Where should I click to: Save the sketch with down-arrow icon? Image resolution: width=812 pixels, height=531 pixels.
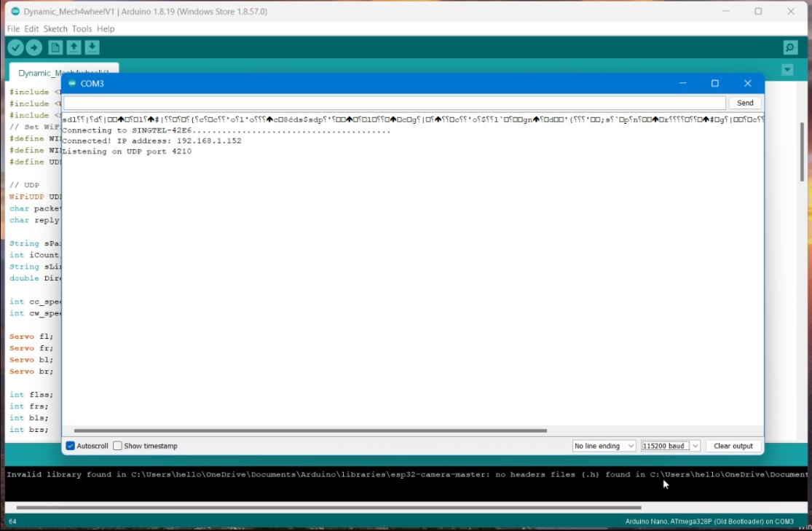[x=92, y=47]
